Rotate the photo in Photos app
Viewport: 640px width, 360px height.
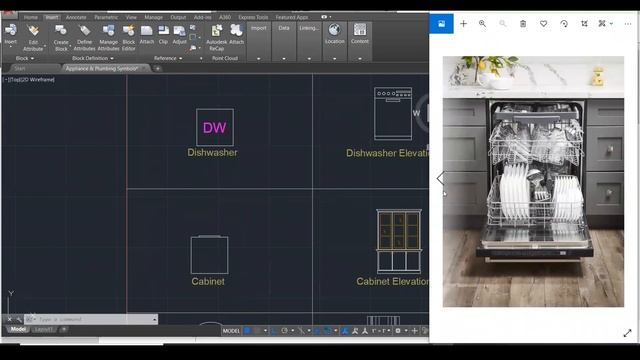coord(564,24)
